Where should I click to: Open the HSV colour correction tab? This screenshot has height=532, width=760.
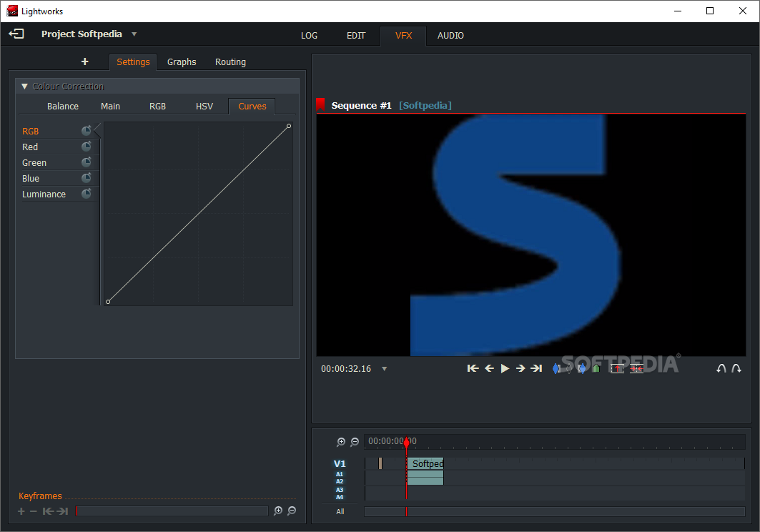click(204, 107)
